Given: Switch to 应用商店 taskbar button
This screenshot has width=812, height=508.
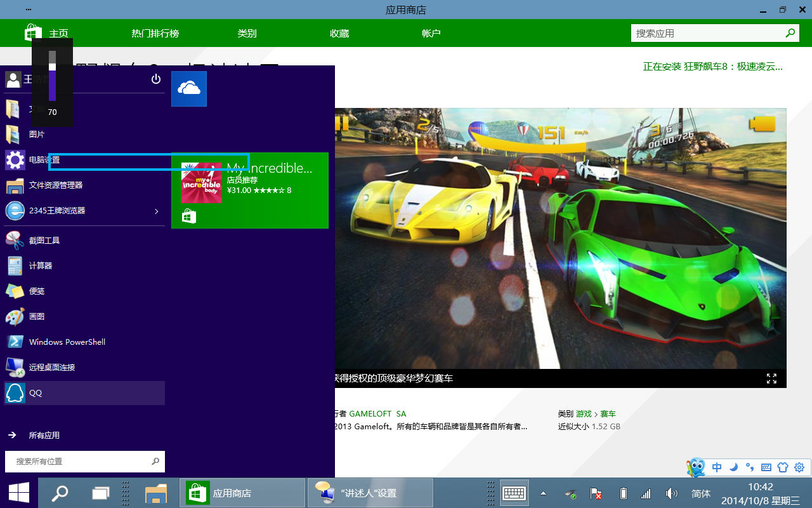Looking at the screenshot, I should coord(242,493).
